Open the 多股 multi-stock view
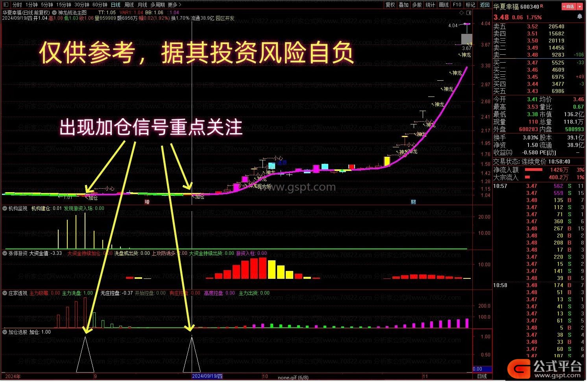 417,5
